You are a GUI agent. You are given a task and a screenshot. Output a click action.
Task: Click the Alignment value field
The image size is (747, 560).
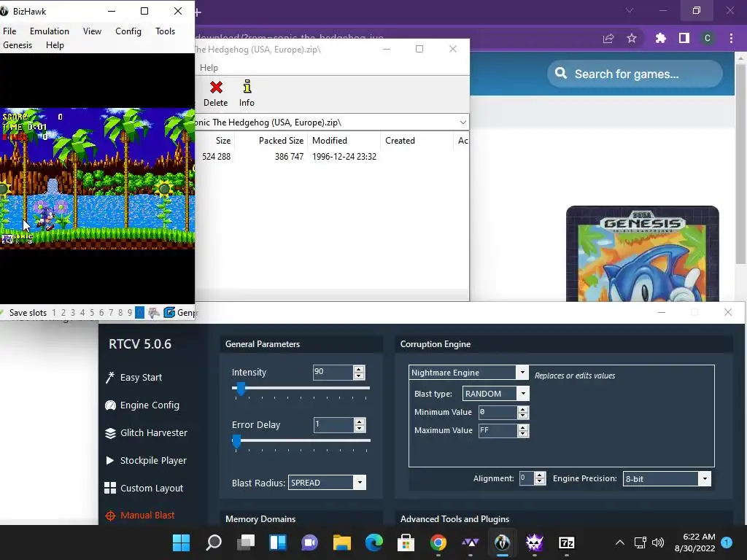pos(527,478)
